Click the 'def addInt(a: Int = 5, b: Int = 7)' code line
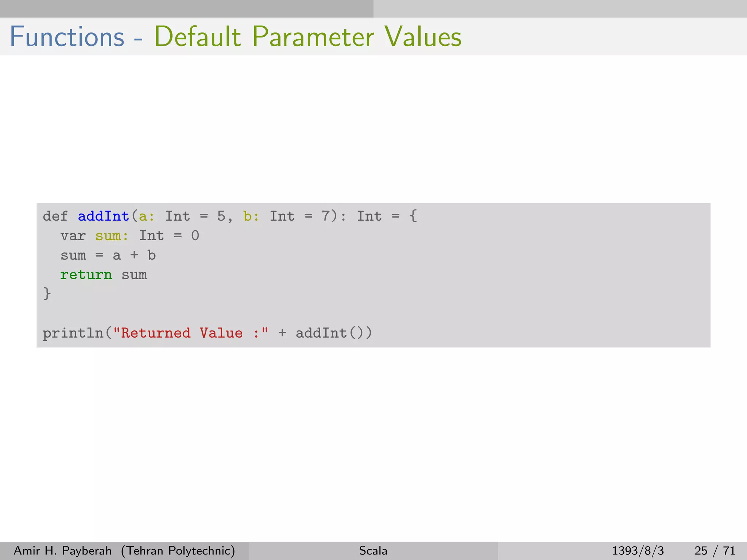Image resolution: width=747 pixels, height=560 pixels. (x=230, y=216)
